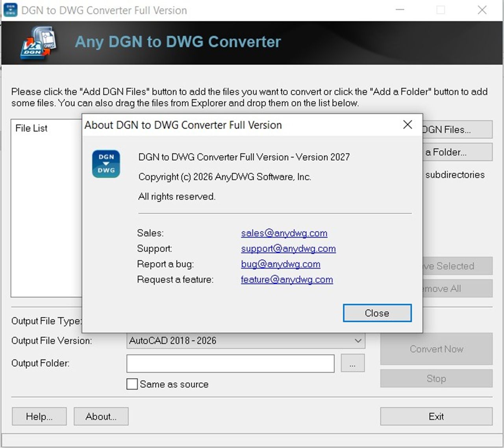Click the Add DGN Files... button
The height and width of the screenshot is (448, 504).
[x=457, y=129]
